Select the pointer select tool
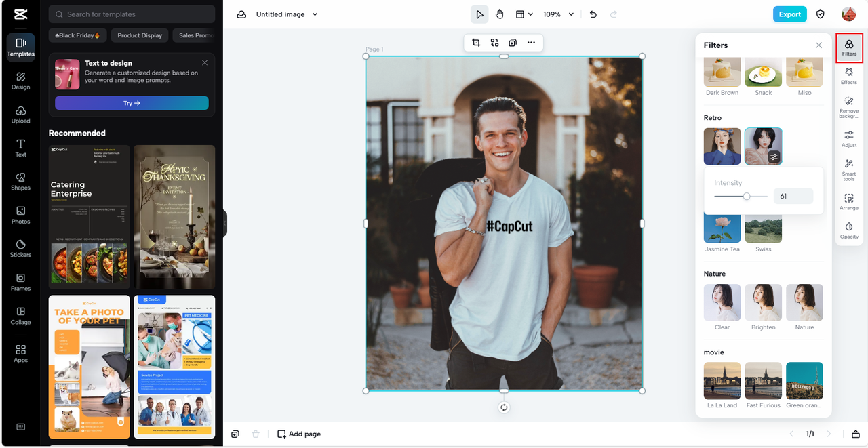This screenshot has width=868, height=448. coord(479,14)
